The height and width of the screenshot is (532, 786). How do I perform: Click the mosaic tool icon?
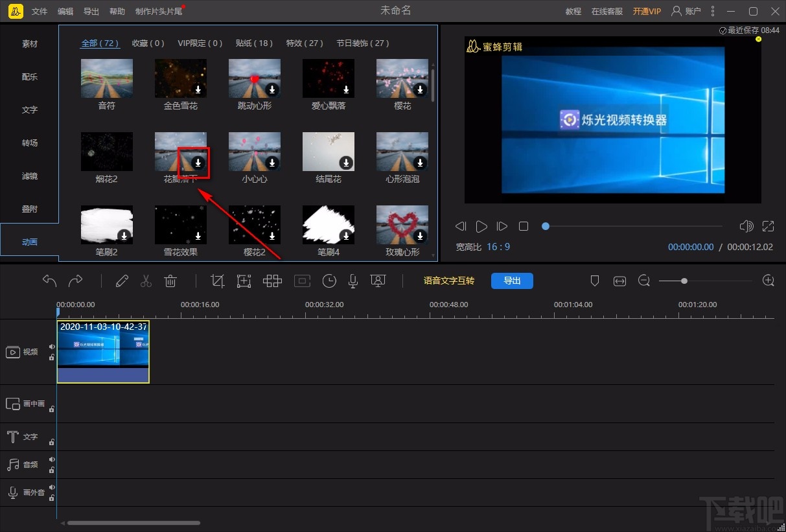tap(272, 281)
